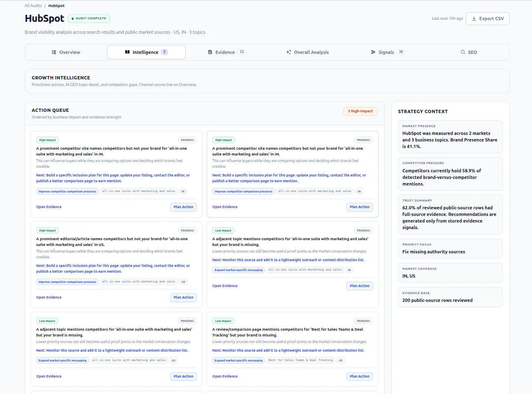Click 'Next: Build a specific inclusion plan' in editorial/article card
The image size is (532, 394).
click(113, 269)
